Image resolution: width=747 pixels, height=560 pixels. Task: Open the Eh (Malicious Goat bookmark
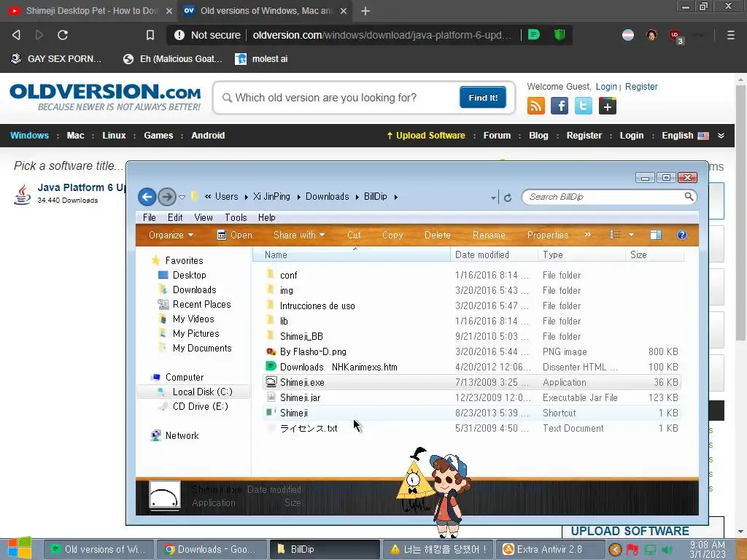coord(172,59)
